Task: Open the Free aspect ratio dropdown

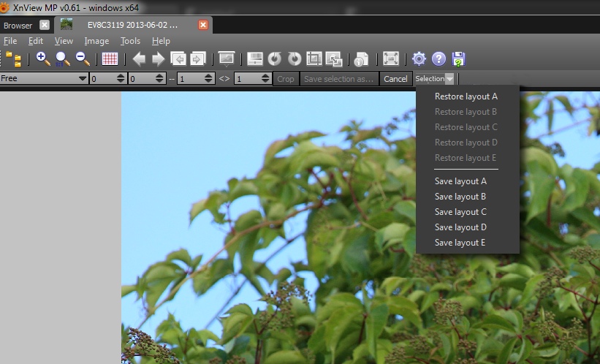Action: (x=44, y=78)
